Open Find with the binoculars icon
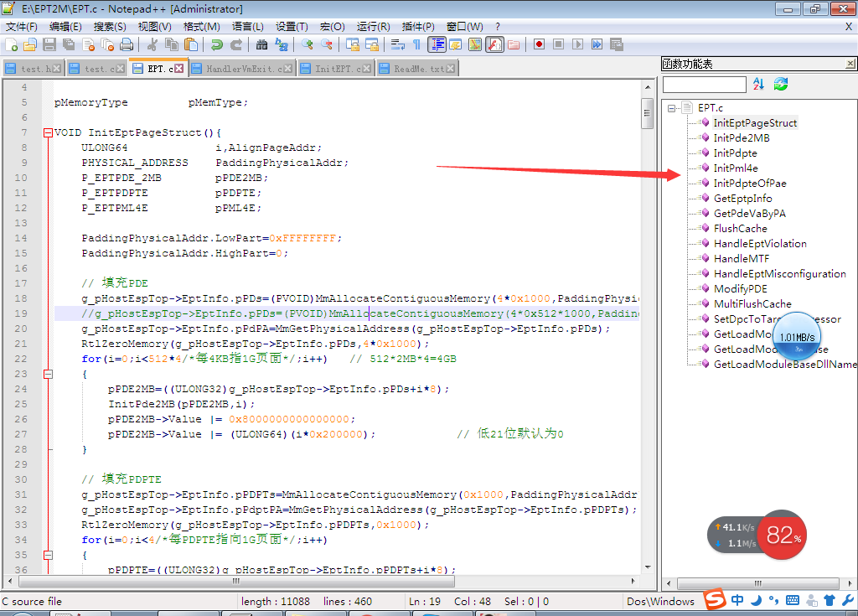Viewport: 858px width, 616px height. click(261, 45)
